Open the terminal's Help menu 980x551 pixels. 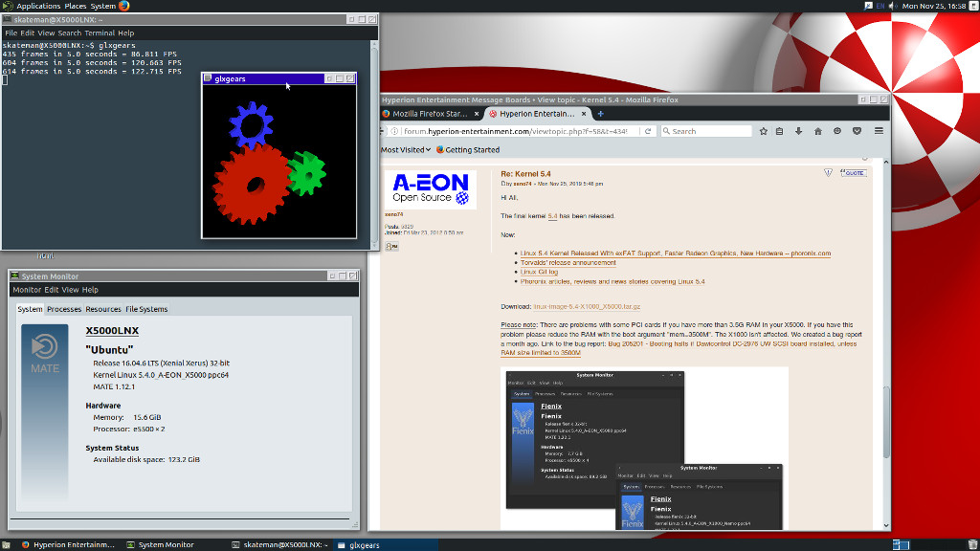(126, 33)
